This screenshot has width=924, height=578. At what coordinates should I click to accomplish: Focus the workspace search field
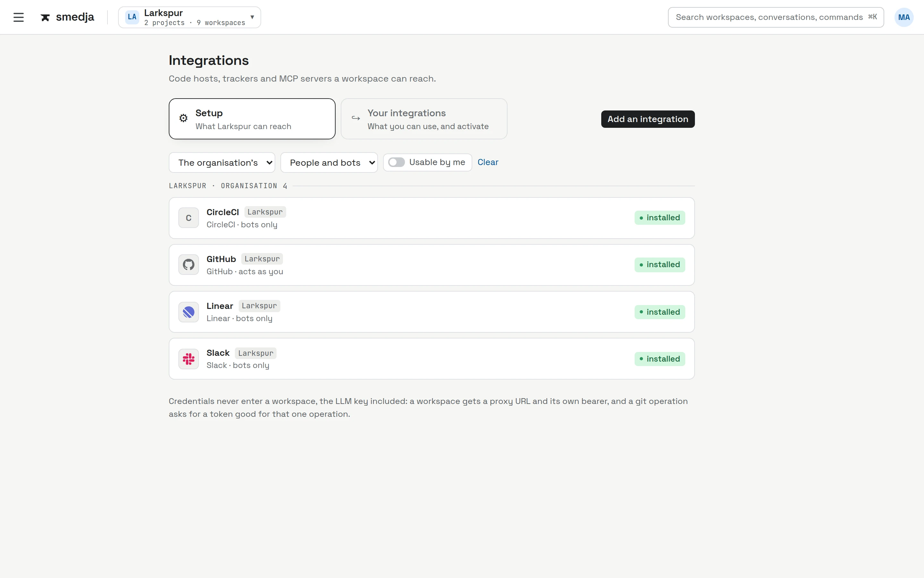point(775,17)
